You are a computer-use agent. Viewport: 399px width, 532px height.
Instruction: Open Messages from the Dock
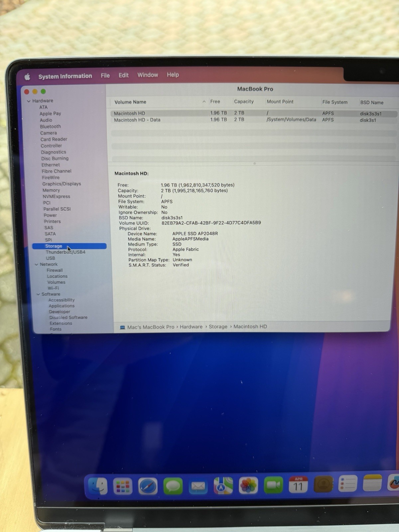[173, 487]
